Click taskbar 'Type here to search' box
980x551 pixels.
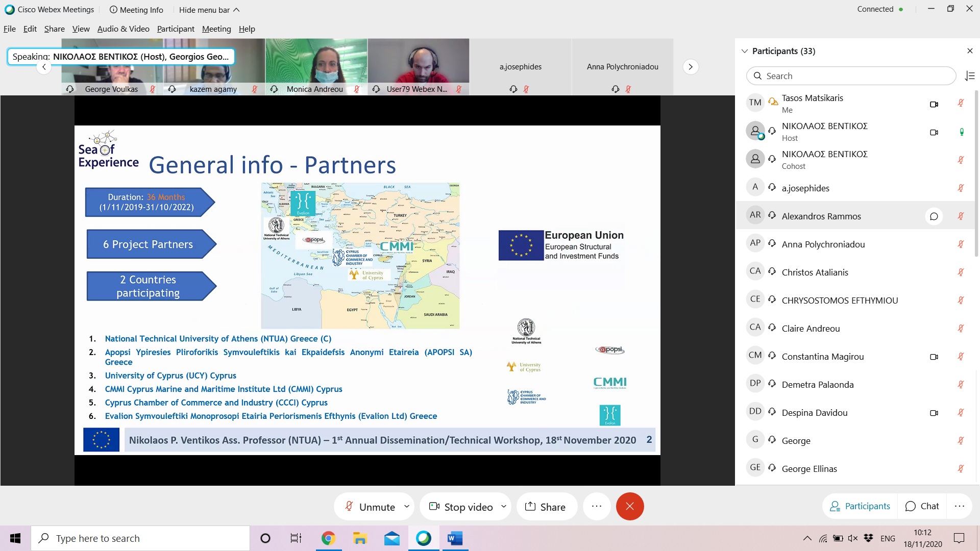coord(140,538)
